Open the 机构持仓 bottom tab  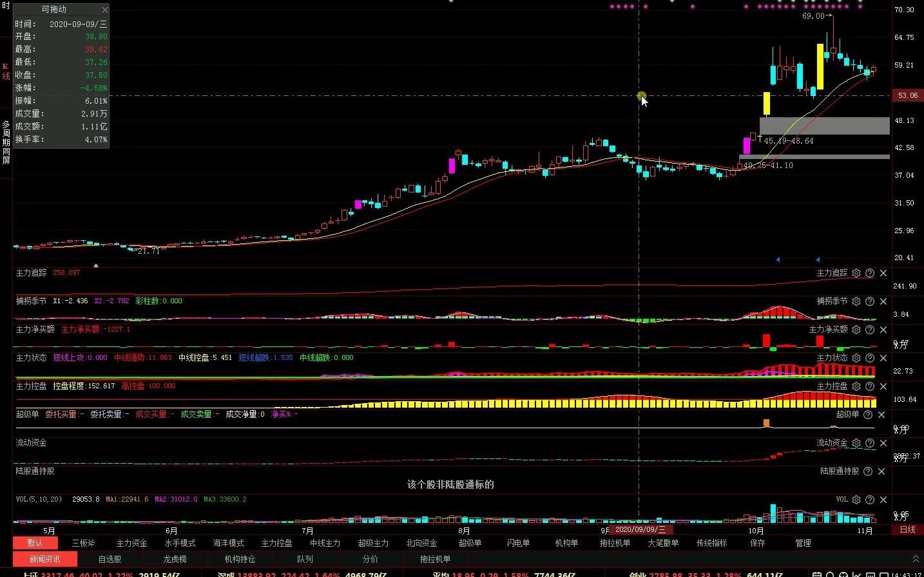(x=240, y=559)
